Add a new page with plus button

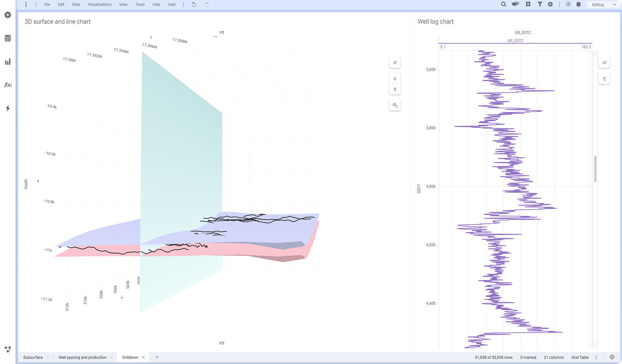[157, 357]
